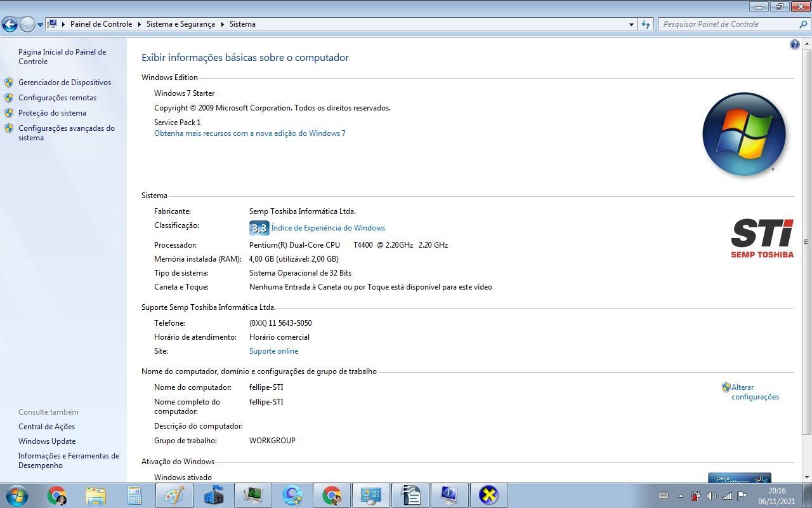Open Calculator from taskbar

tap(134, 495)
